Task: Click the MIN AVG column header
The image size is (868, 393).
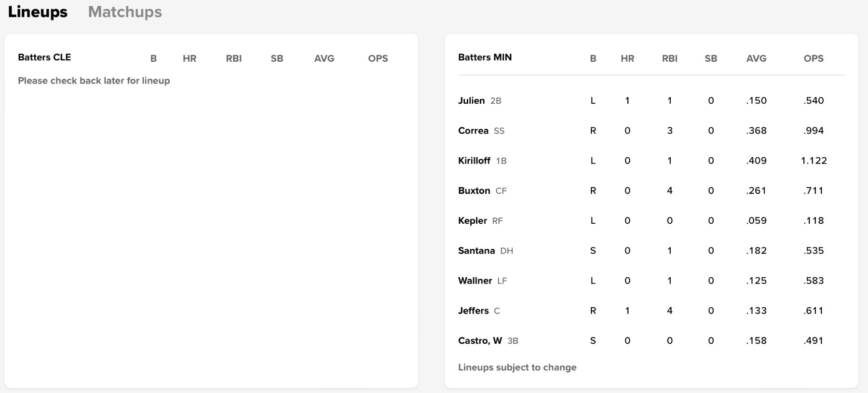Action: tap(756, 58)
